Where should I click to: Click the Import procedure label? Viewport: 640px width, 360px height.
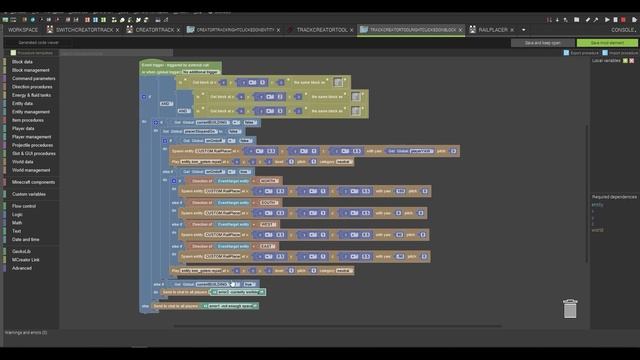[x=623, y=53]
